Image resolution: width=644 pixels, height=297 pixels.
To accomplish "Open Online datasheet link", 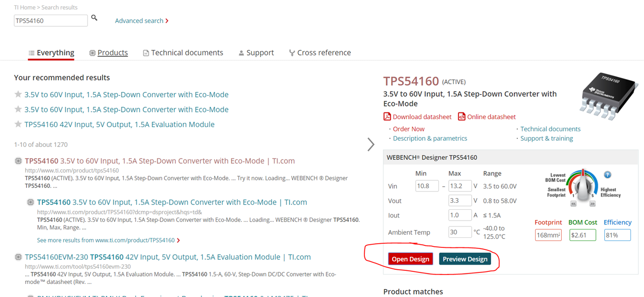I will pyautogui.click(x=491, y=117).
